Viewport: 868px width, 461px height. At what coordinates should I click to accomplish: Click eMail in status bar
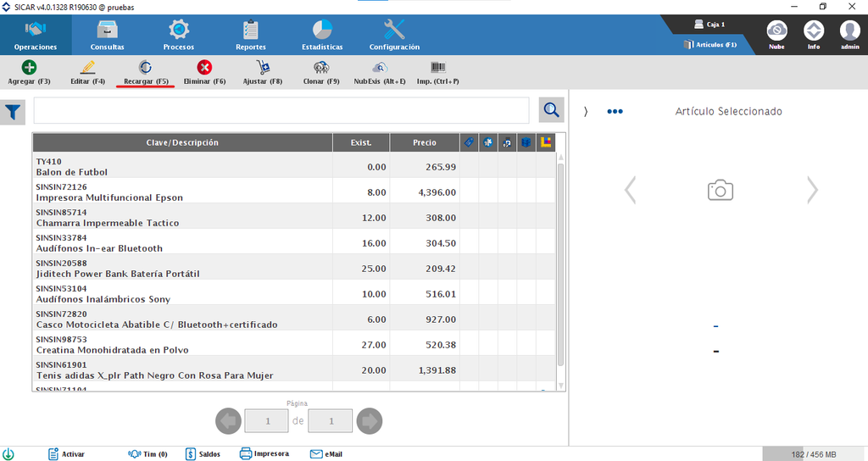pos(326,454)
